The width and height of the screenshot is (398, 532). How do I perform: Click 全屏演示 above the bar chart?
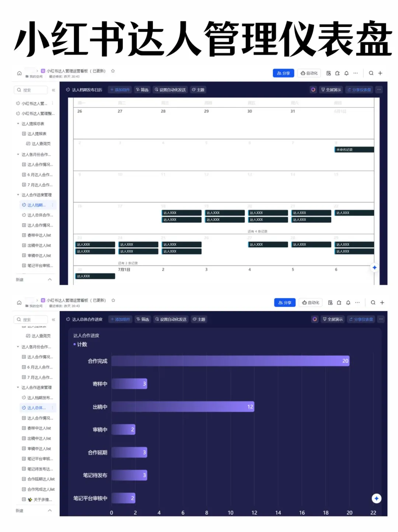[x=333, y=319]
